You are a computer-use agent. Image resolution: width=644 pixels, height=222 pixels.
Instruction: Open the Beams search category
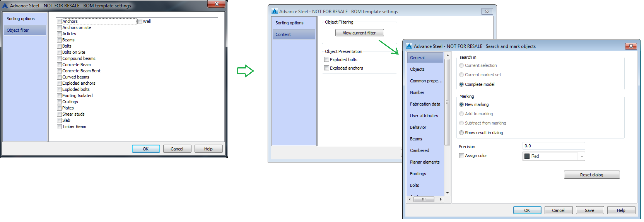[x=425, y=139]
